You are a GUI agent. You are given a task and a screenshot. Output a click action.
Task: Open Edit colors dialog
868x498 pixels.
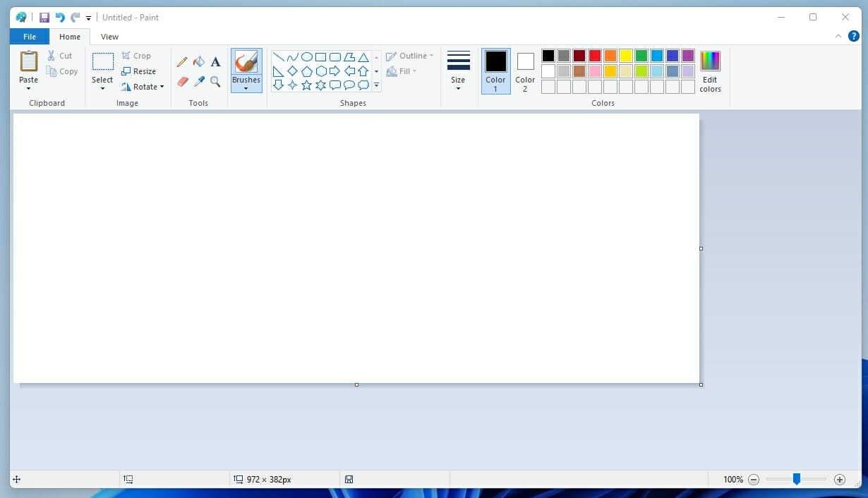tap(710, 71)
